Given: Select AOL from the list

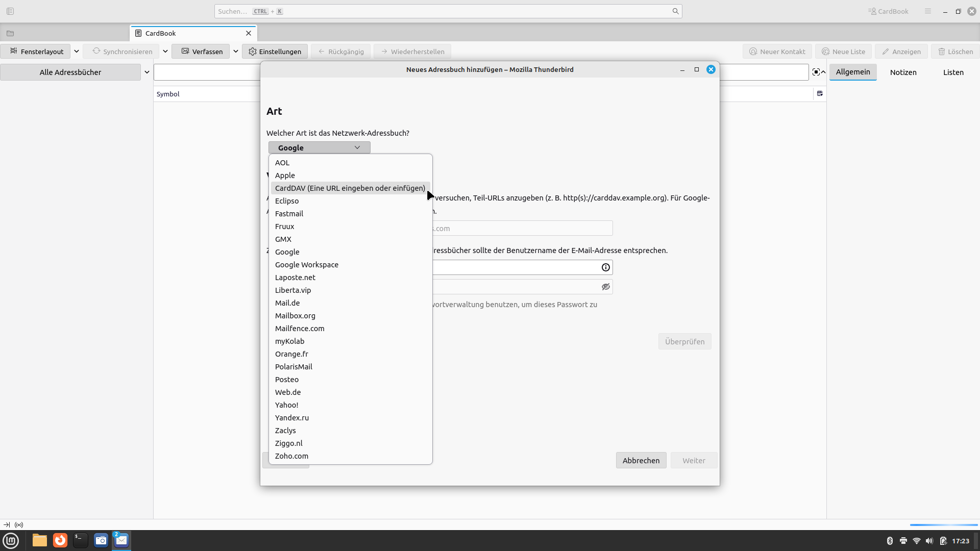Looking at the screenshot, I should click(x=351, y=163).
